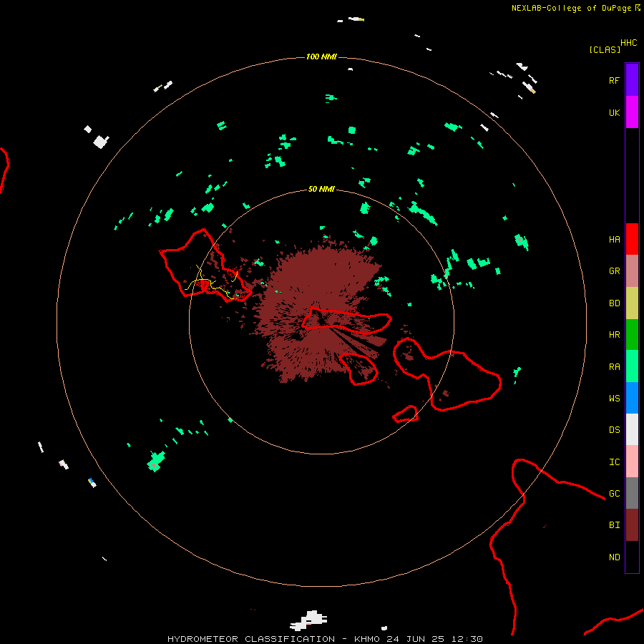Click the HYDROMETEOR CLASSIFICATION title text
The image size is (644, 644).
pos(251,639)
